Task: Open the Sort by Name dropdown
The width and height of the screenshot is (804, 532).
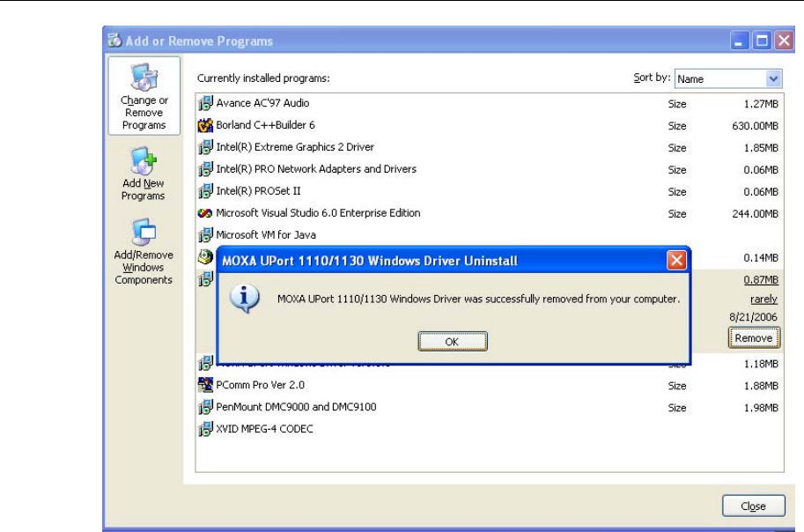Action: (x=773, y=78)
